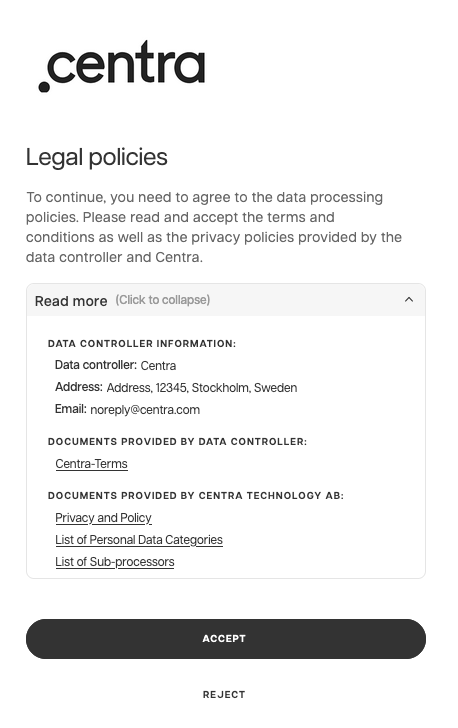Click the Legal policies heading

[97, 157]
